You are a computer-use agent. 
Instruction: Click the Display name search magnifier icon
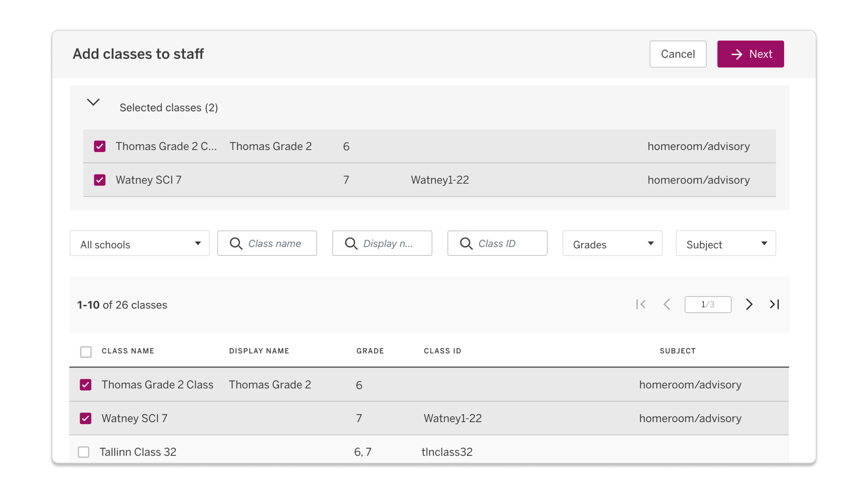pyautogui.click(x=351, y=244)
